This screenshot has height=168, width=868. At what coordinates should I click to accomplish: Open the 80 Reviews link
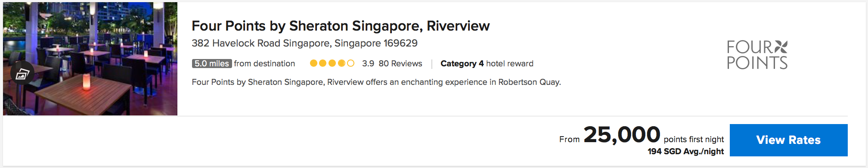(400, 63)
